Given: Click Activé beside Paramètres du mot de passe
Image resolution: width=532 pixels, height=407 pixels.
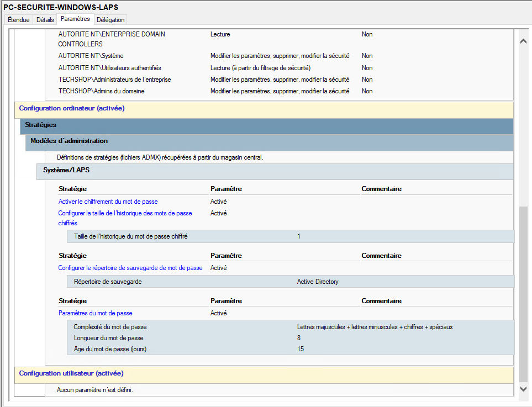Looking at the screenshot, I should [219, 313].
